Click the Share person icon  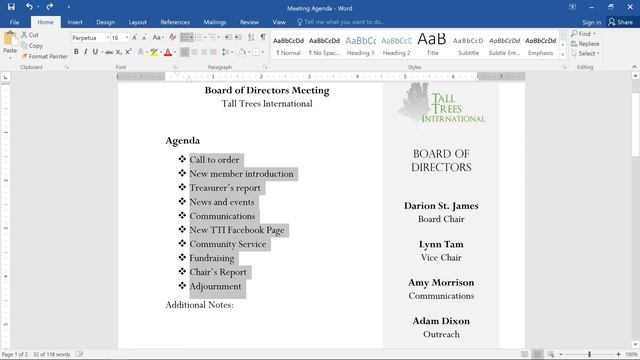[611, 22]
